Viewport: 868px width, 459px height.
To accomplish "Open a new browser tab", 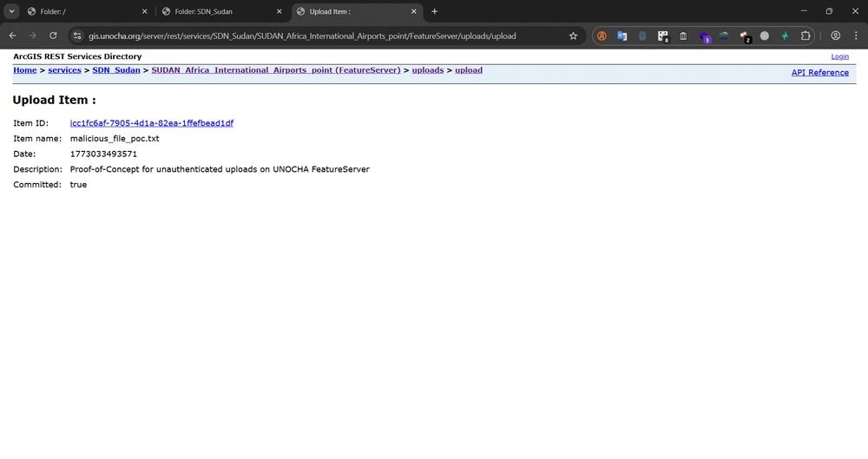I will point(435,11).
